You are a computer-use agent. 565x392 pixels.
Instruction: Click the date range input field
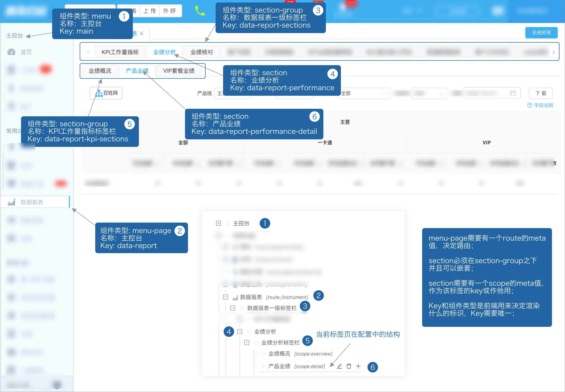pyautogui.click(x=492, y=93)
